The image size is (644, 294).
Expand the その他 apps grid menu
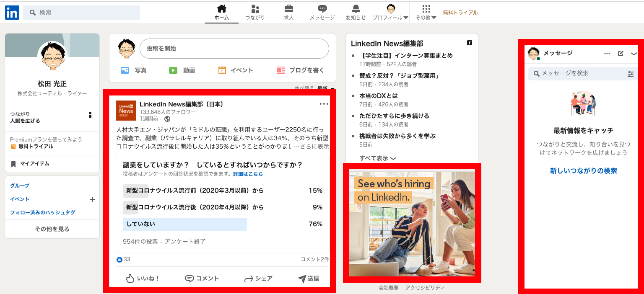tap(426, 13)
